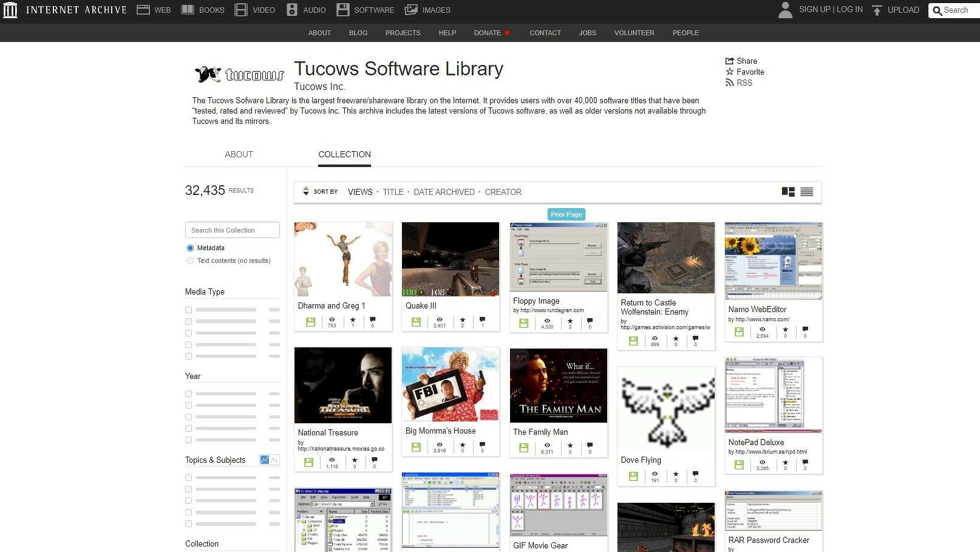Click SIGN UP | LOG IN link
This screenshot has height=552, width=980.
pyautogui.click(x=831, y=10)
